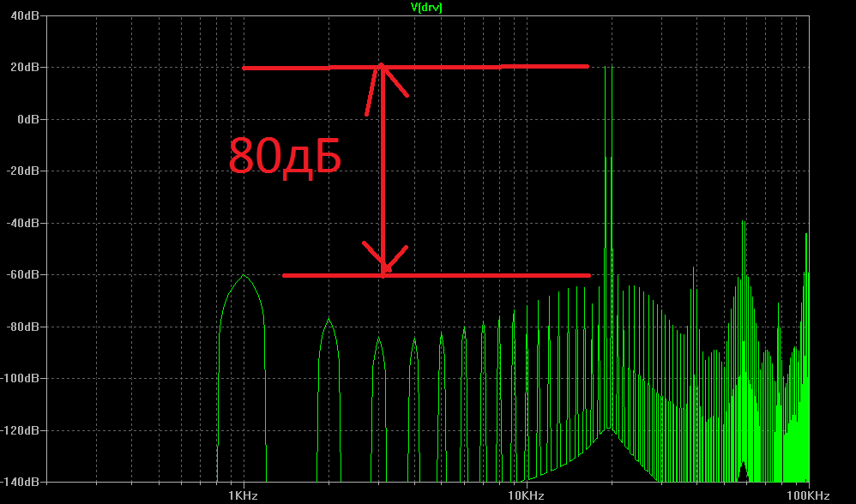Click the 100KHz frequency axis label
The height and width of the screenshot is (504, 856).
(x=808, y=495)
